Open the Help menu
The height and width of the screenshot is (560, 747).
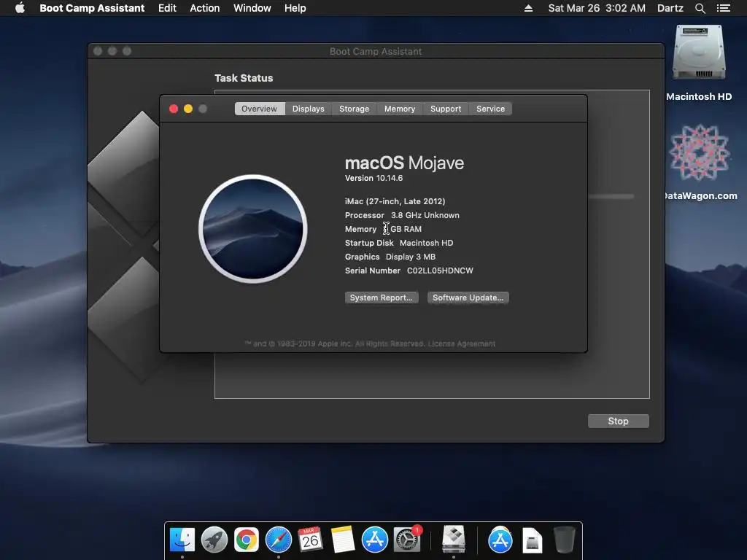click(x=295, y=8)
